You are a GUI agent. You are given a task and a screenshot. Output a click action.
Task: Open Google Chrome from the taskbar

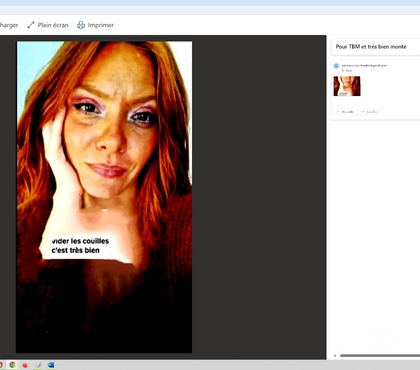12,365
